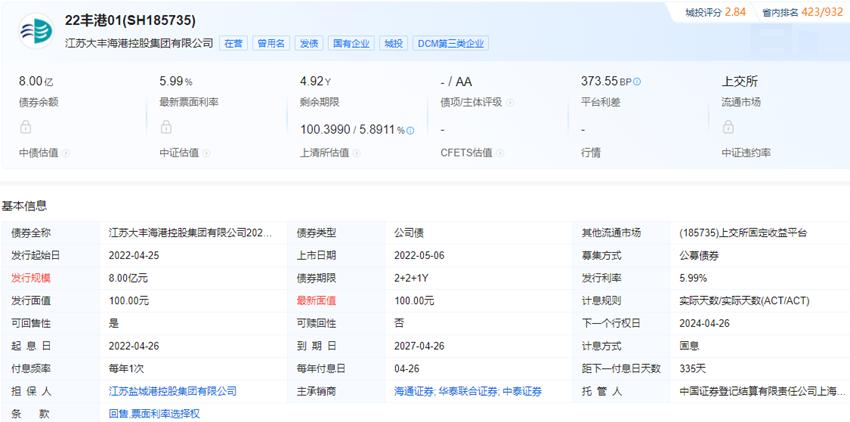Click the info icon next to 平台利差
The width and height of the screenshot is (850, 422).
pyautogui.click(x=637, y=82)
